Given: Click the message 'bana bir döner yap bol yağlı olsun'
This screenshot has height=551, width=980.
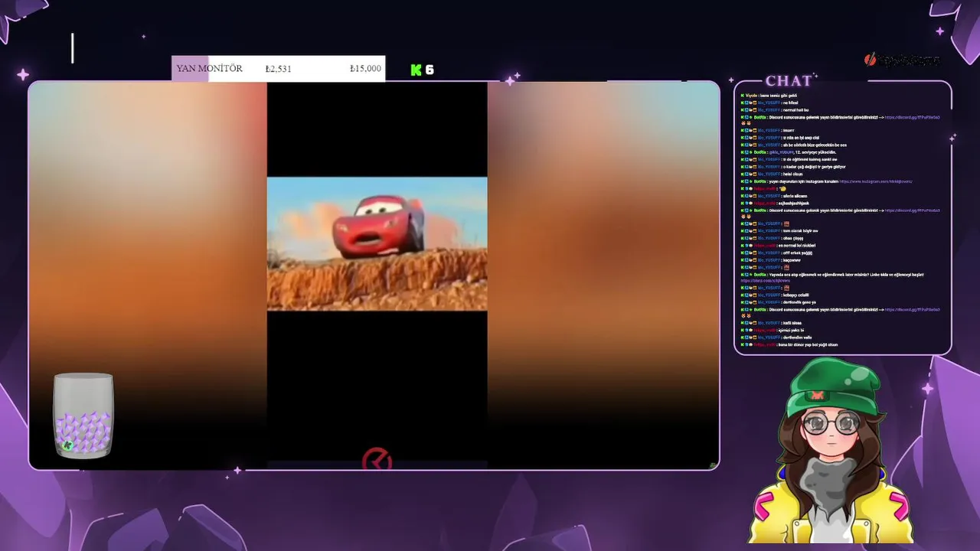Looking at the screenshot, I should click(808, 344).
